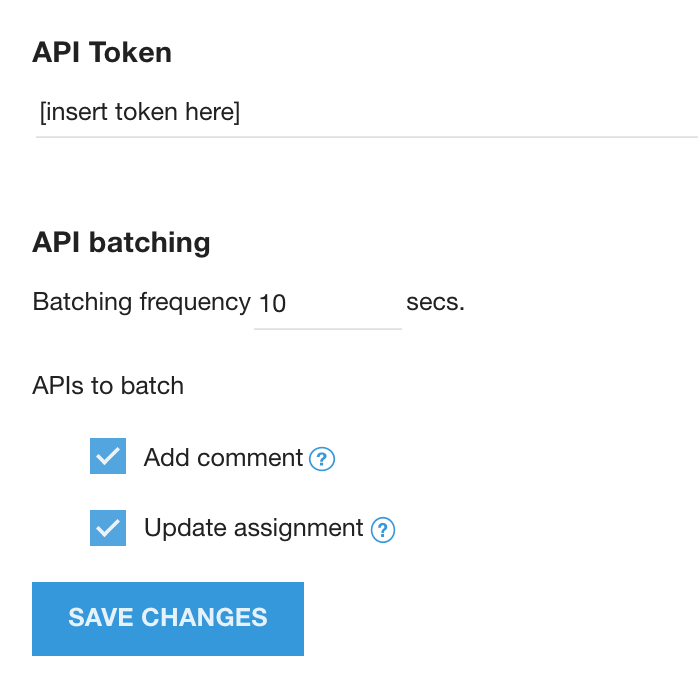698x686 pixels.
Task: Click the API Token heading
Action: click(102, 52)
